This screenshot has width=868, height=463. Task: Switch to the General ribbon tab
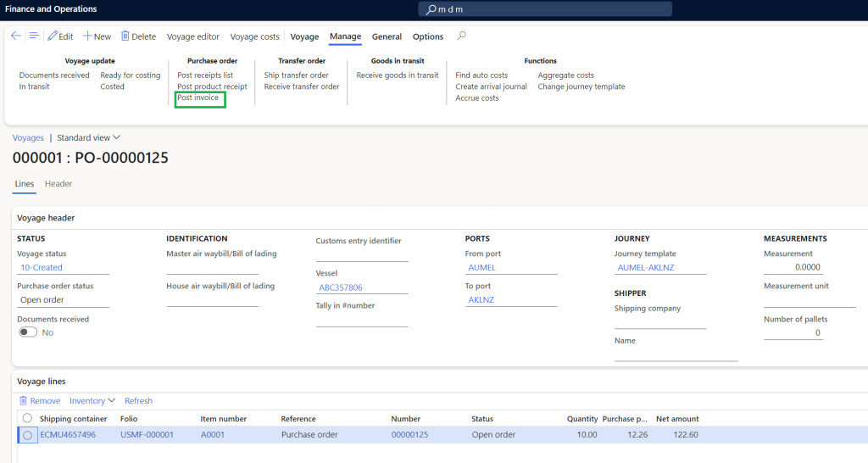pyautogui.click(x=387, y=36)
